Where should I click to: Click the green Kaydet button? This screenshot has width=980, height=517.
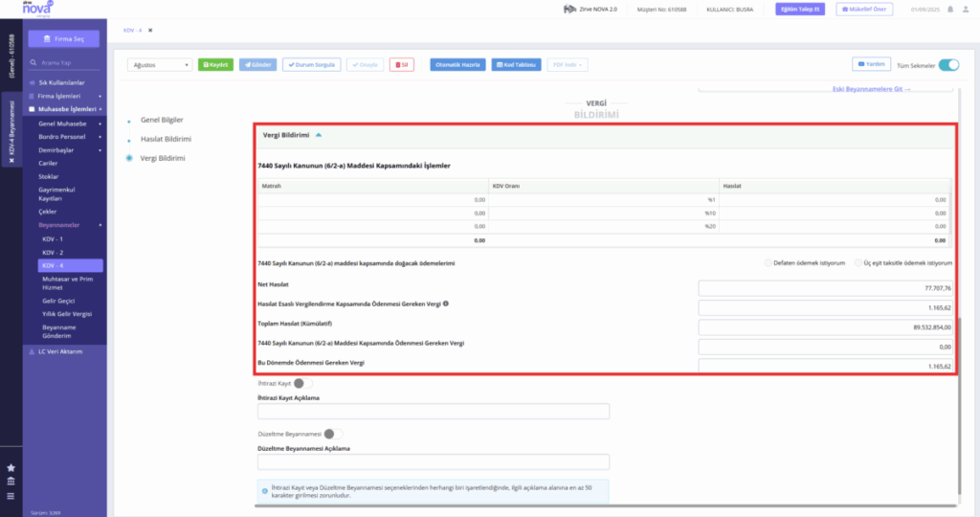coord(215,65)
